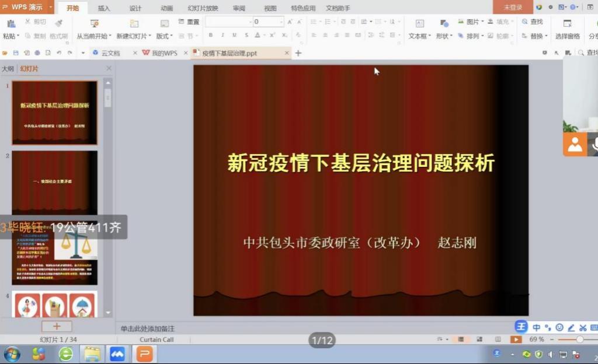Open the Insert (插入) ribbon tab
This screenshot has height=364, width=598.
tap(104, 8)
